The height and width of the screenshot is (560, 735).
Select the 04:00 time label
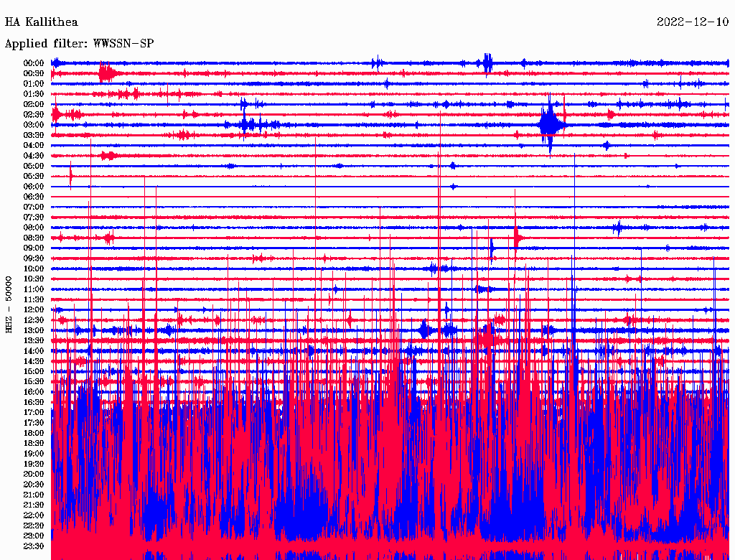34,146
